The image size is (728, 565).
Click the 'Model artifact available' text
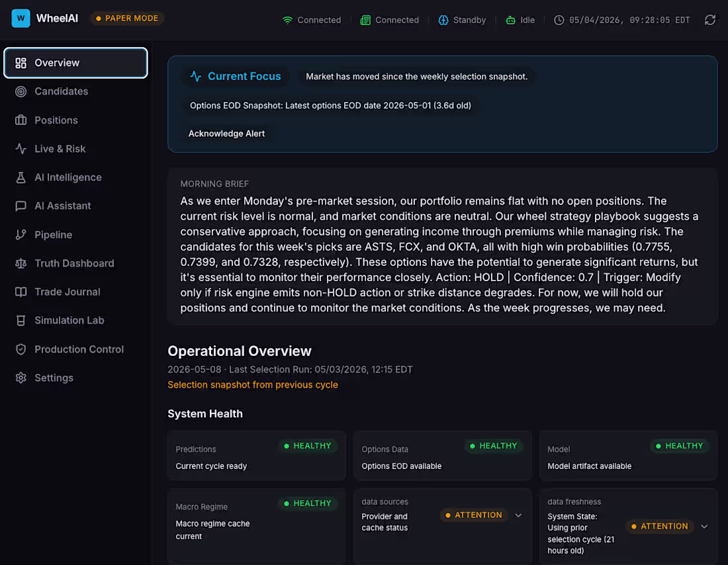pyautogui.click(x=589, y=466)
